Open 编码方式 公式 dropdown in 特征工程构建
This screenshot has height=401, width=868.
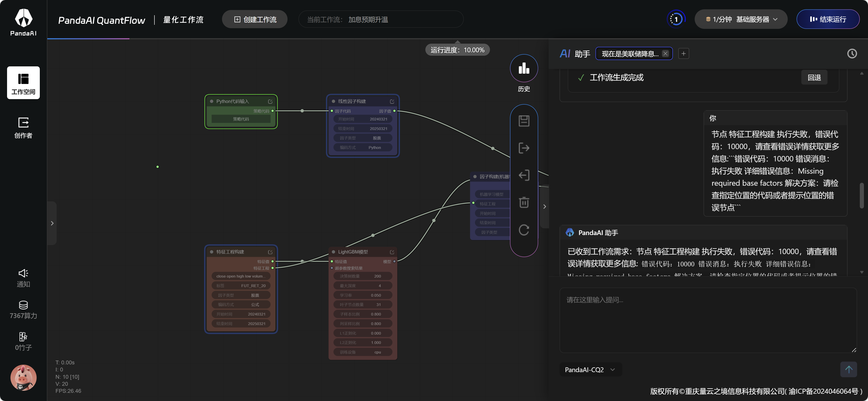tap(241, 305)
